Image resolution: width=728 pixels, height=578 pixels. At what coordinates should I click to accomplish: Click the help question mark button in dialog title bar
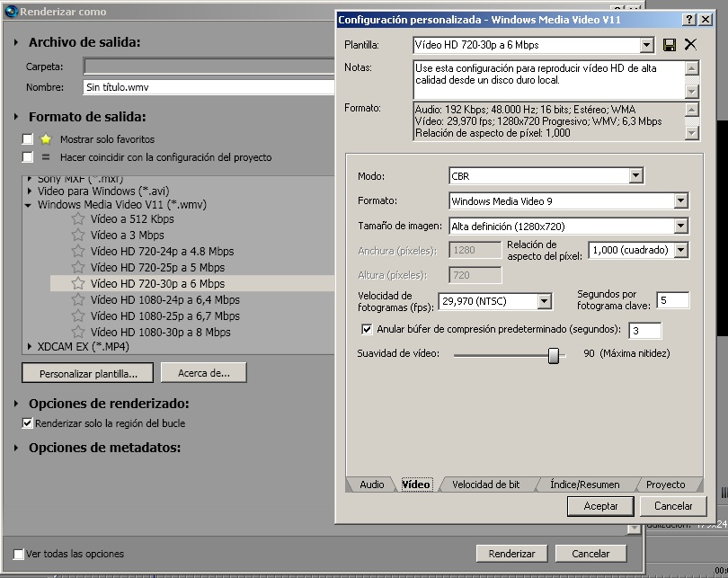(689, 19)
